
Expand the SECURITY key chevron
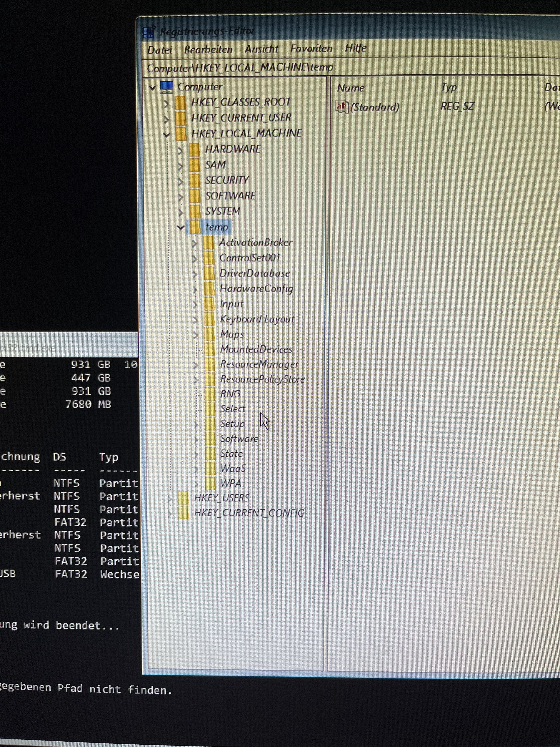180,182
